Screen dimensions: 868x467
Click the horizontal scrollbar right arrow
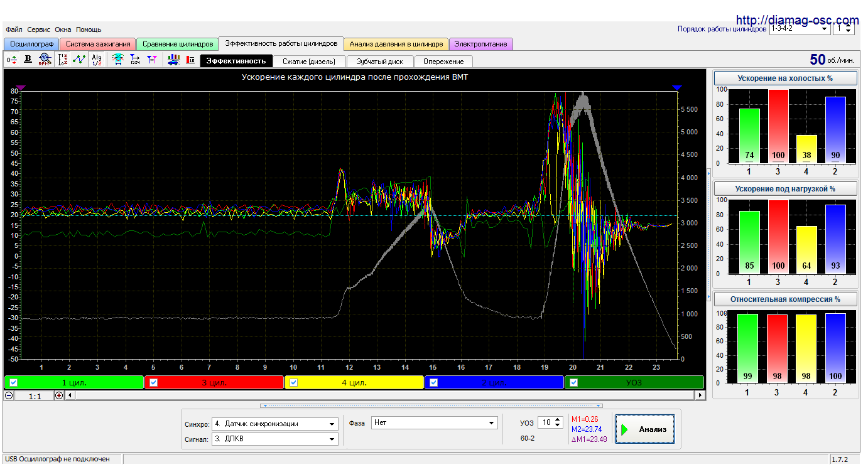[x=700, y=395]
